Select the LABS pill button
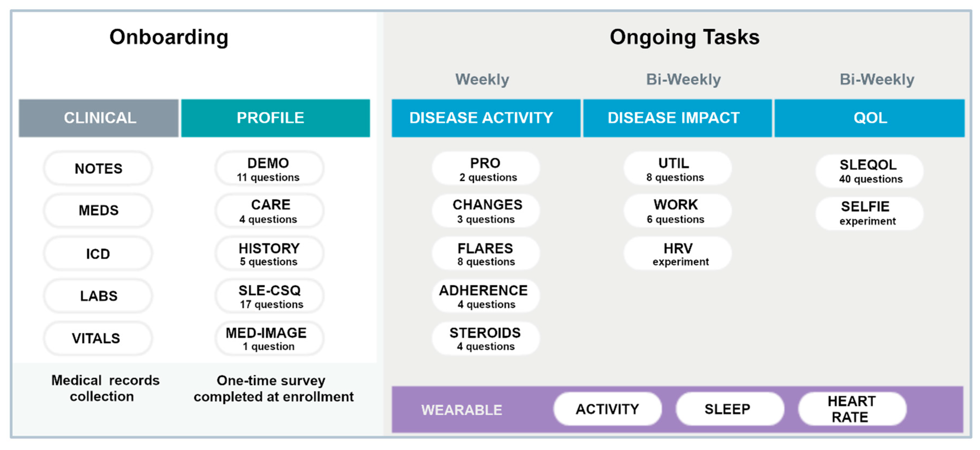The height and width of the screenshot is (450, 980). coord(98,296)
